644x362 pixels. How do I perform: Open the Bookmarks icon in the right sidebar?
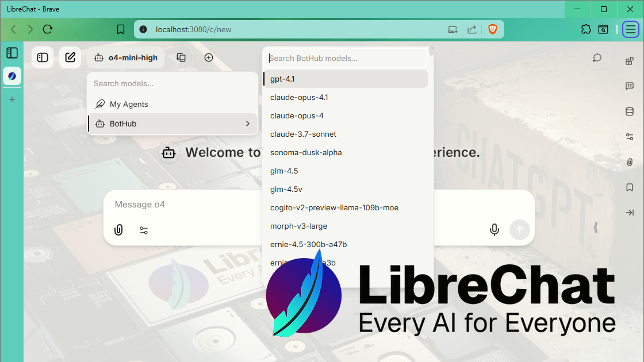[629, 187]
